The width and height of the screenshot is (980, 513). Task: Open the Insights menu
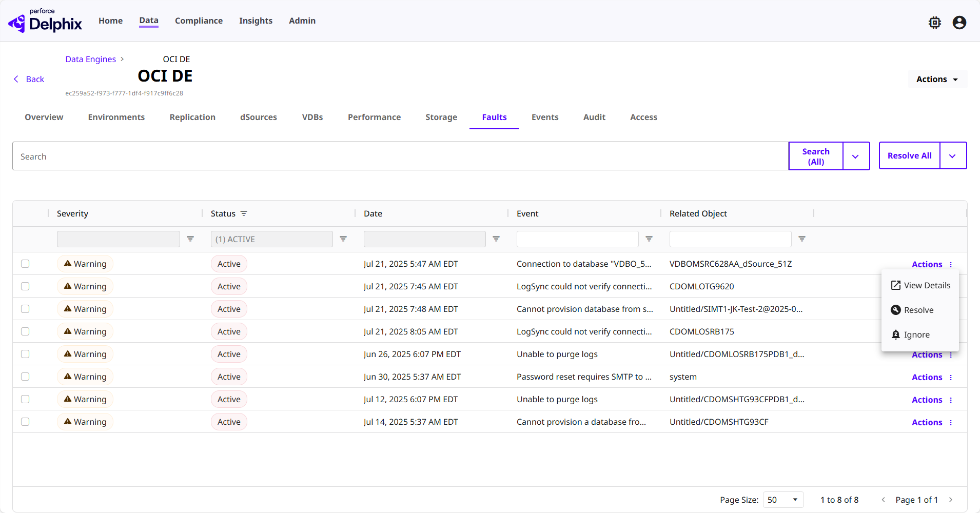256,21
